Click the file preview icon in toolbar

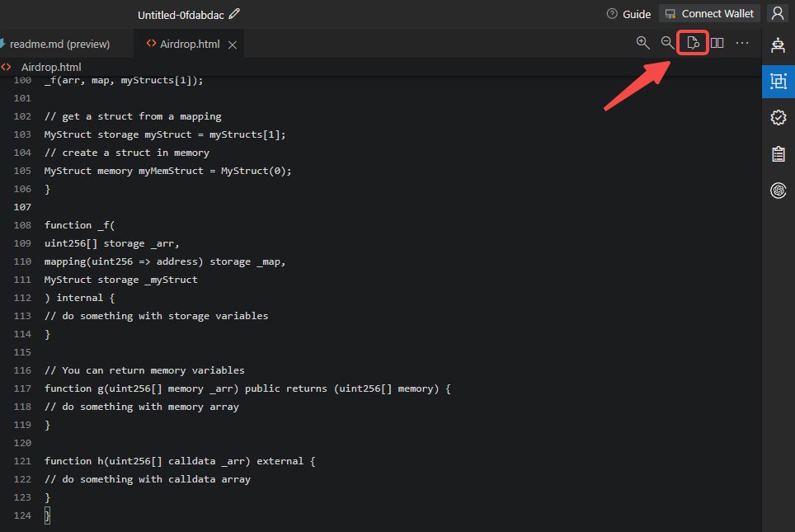pos(693,43)
